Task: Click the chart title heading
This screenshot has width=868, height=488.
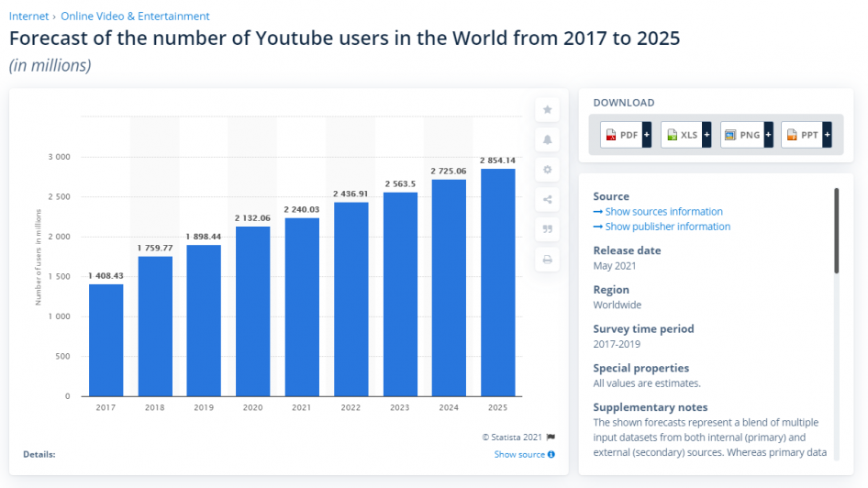Action: click(x=344, y=39)
